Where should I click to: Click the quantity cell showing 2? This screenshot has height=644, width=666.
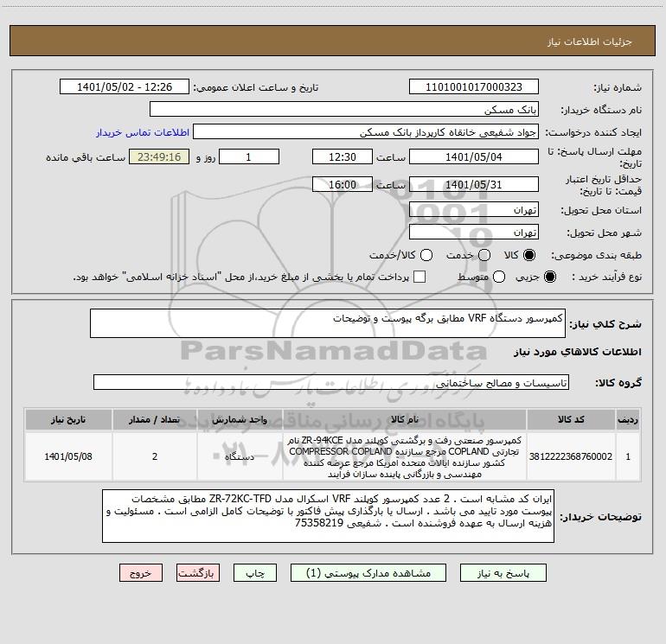pos(155,456)
